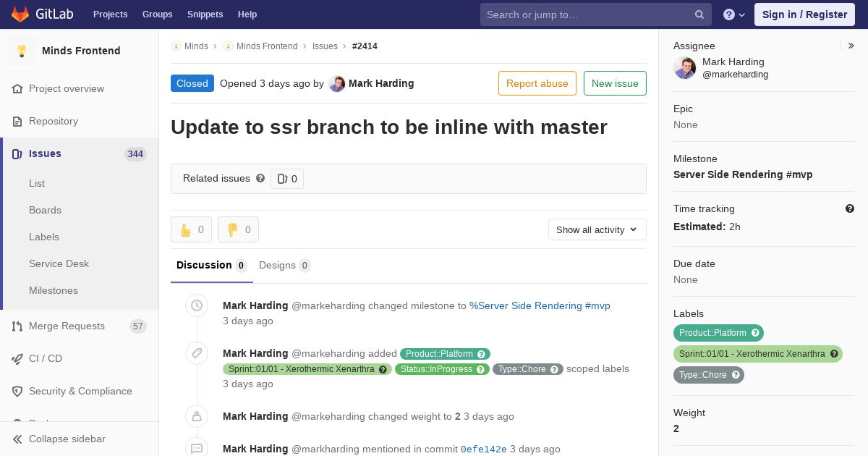Collapse the right sidebar with the double-arrow
The height and width of the screenshot is (456, 868).
click(851, 46)
